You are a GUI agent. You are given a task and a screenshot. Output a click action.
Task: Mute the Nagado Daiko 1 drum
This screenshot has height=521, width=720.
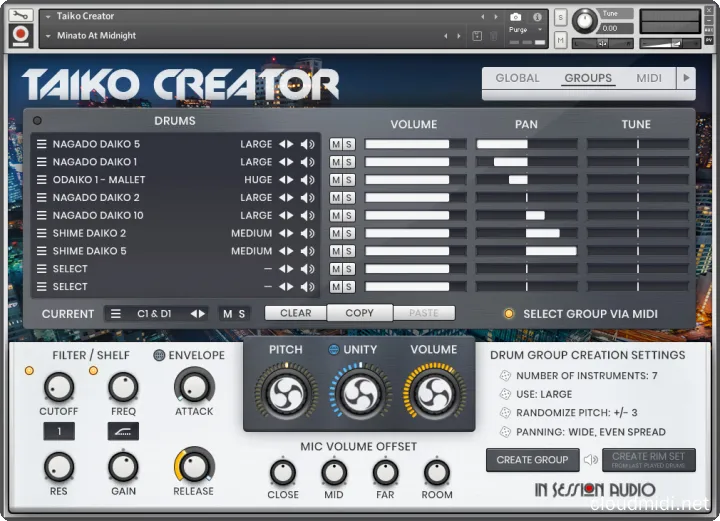(336, 162)
